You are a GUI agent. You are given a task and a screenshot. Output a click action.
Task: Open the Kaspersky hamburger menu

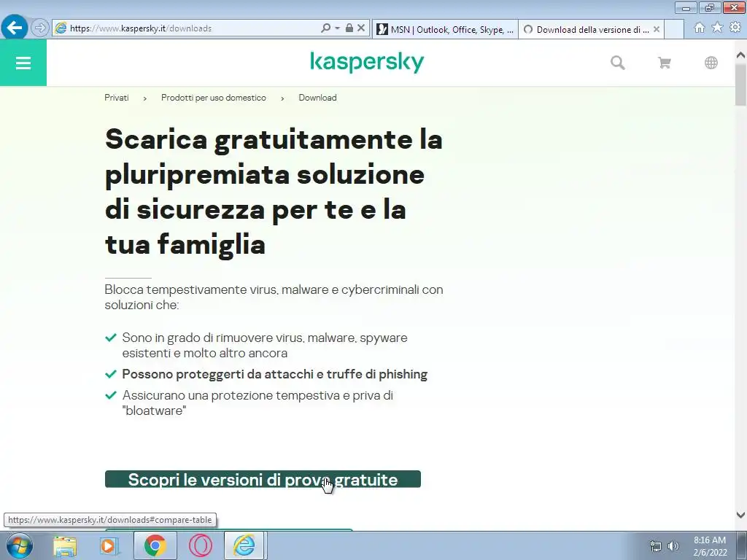point(23,63)
